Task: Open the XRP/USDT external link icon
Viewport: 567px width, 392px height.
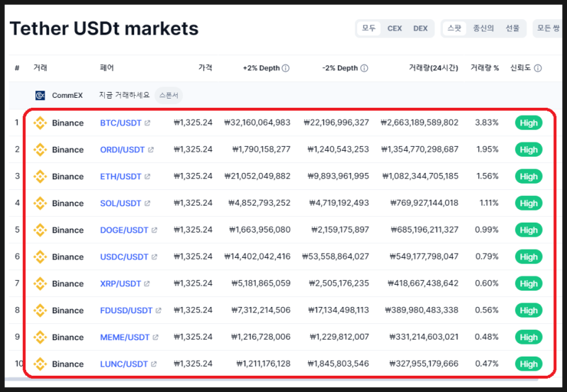Action: click(x=147, y=284)
